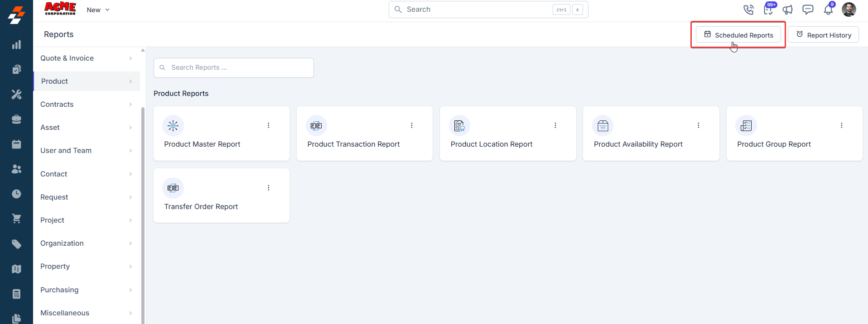This screenshot has width=868, height=324.
Task: Select the Project report category
Action: click(87, 220)
